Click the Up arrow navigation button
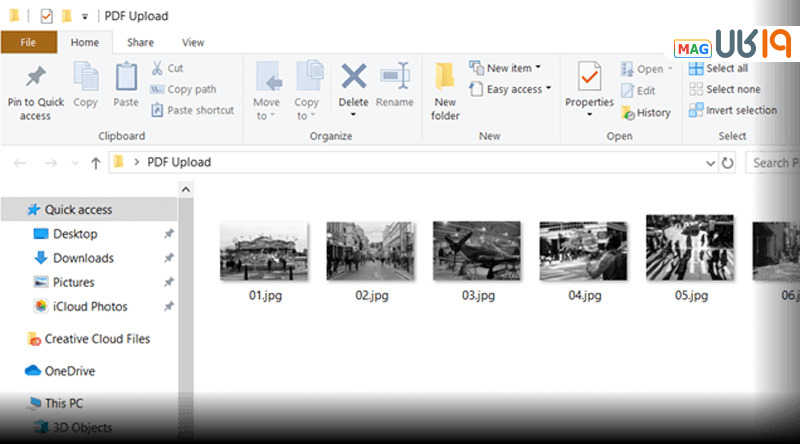Image resolution: width=800 pixels, height=444 pixels. tap(96, 162)
